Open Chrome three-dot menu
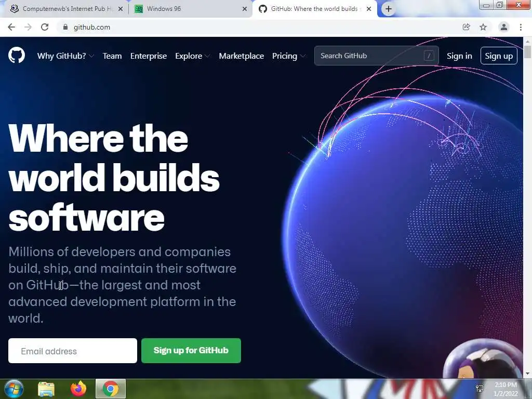 (x=521, y=27)
